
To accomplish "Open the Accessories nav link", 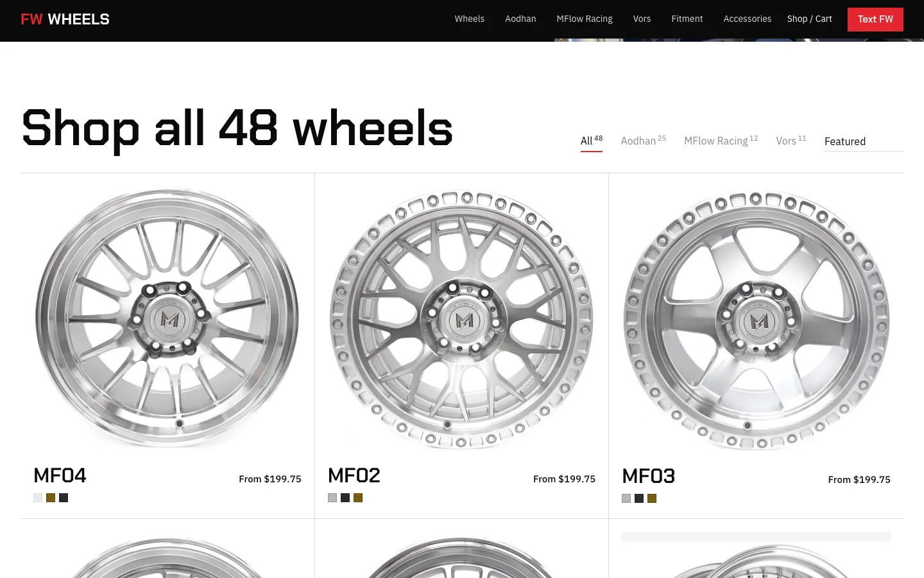I will pos(748,19).
